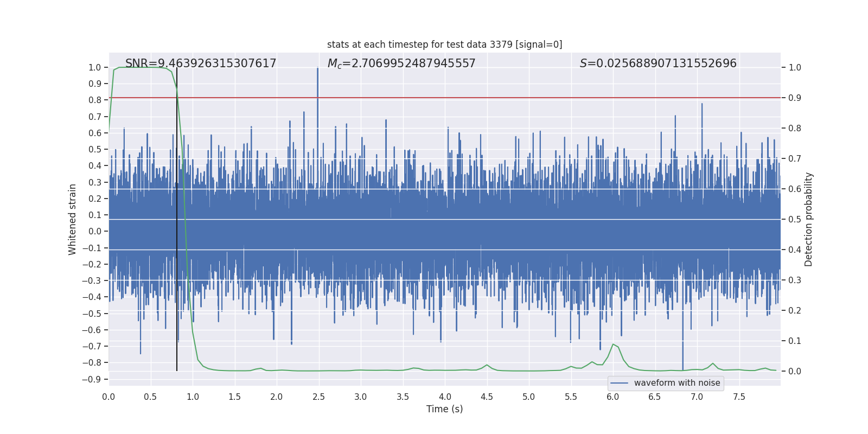The image size is (868, 434).
Task: Click the green curve peak near 6.0 seconds
Action: [x=613, y=344]
